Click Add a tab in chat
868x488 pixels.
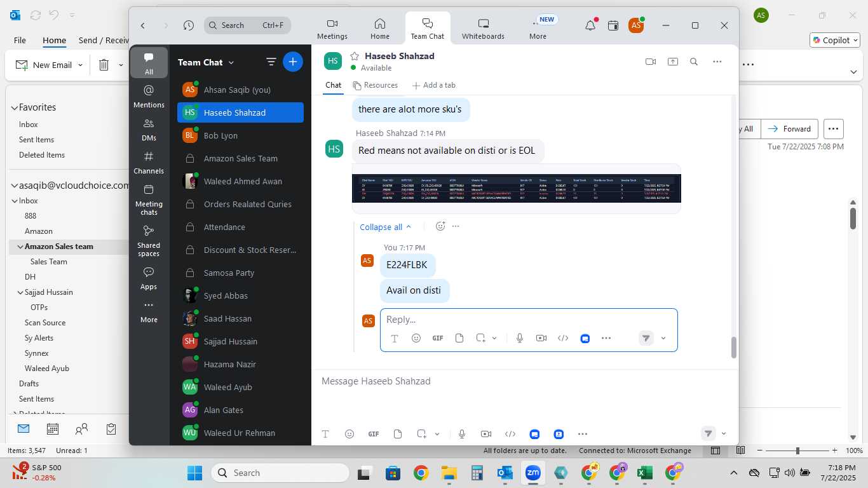[434, 85]
